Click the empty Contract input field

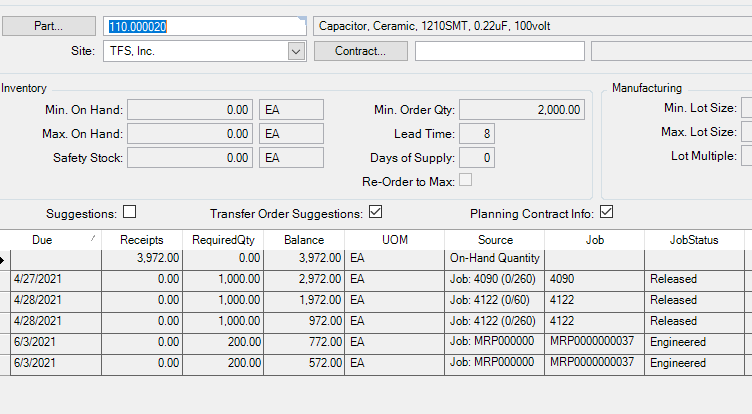[x=500, y=51]
